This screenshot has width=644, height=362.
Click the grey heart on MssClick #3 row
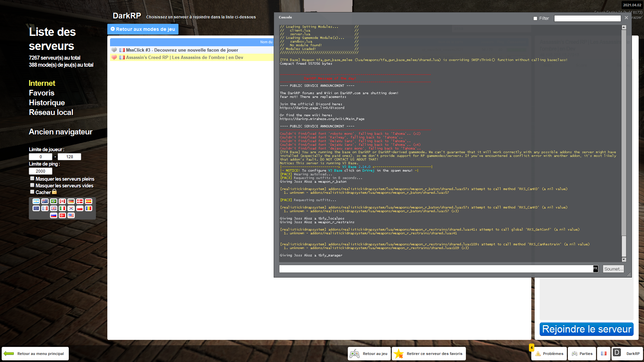point(114,50)
